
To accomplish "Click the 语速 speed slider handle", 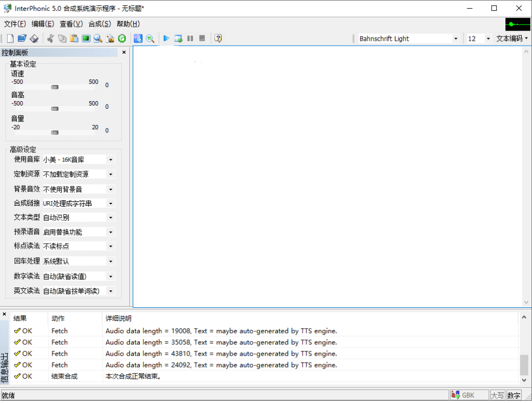I will coord(54,87).
